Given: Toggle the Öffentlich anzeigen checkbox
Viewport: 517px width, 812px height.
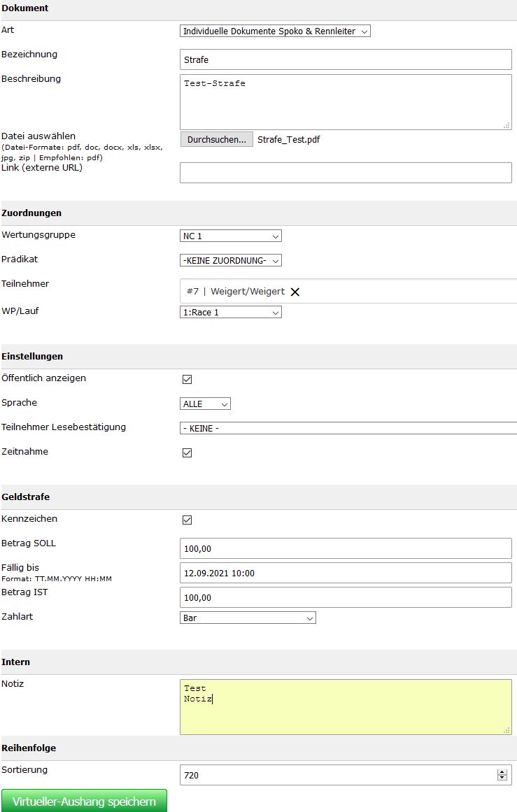Looking at the screenshot, I should coord(187,380).
